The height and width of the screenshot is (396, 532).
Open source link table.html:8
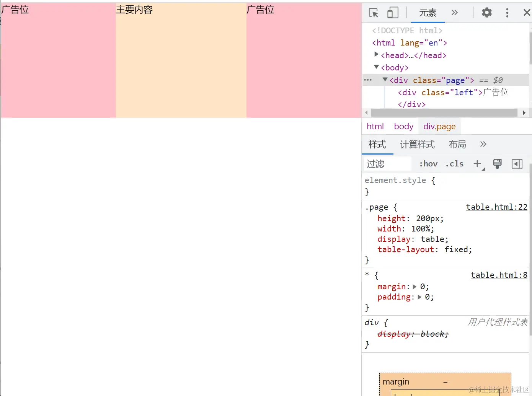pos(499,275)
